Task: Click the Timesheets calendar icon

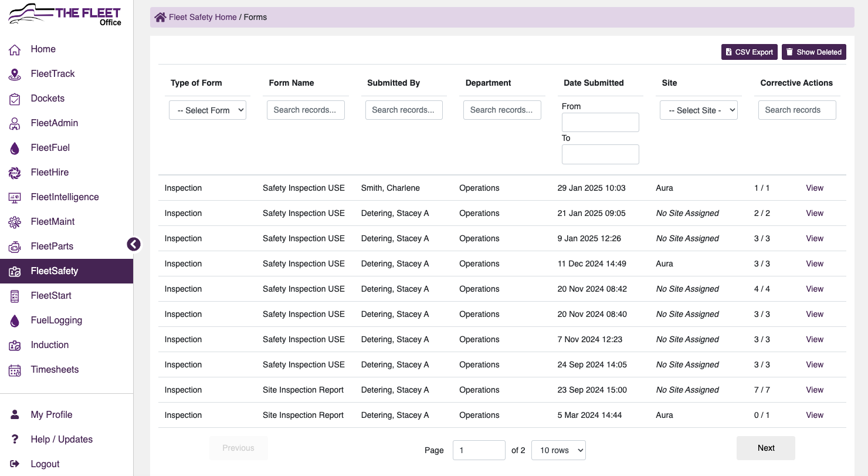Action: coord(15,370)
